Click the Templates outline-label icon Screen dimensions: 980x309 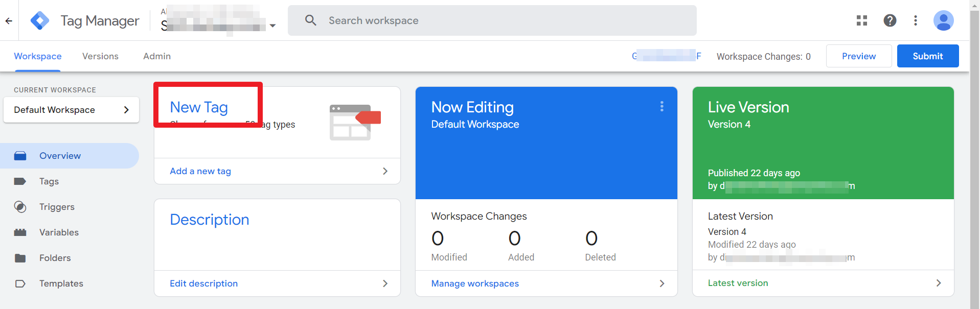click(20, 283)
